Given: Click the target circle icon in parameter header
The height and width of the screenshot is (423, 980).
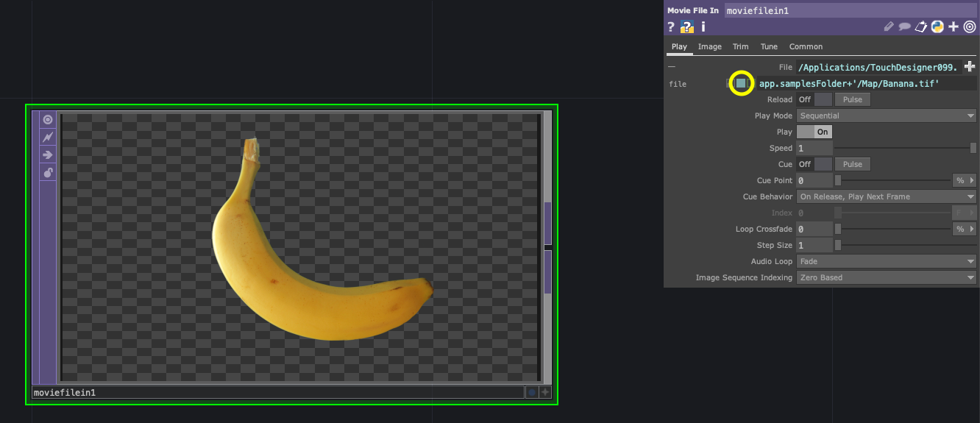Looking at the screenshot, I should 970,26.
